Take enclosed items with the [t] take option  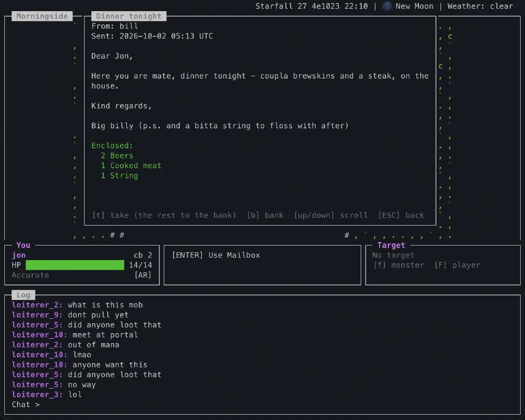click(x=164, y=215)
